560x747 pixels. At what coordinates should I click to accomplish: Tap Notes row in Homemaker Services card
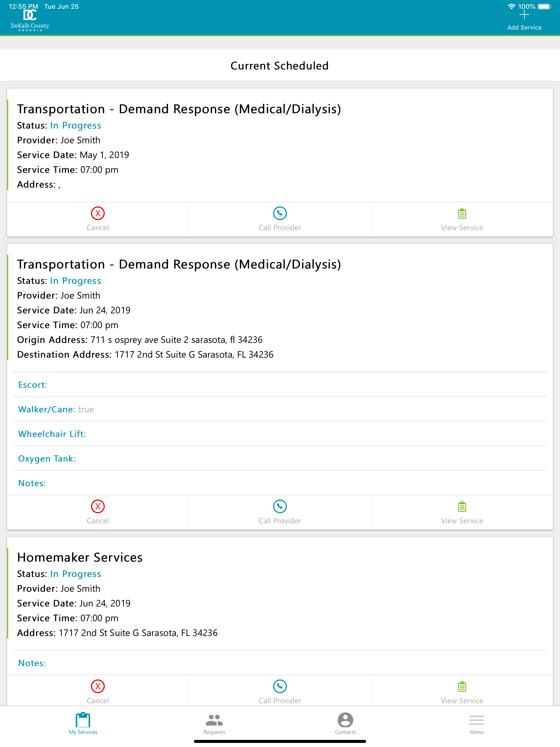(x=280, y=663)
